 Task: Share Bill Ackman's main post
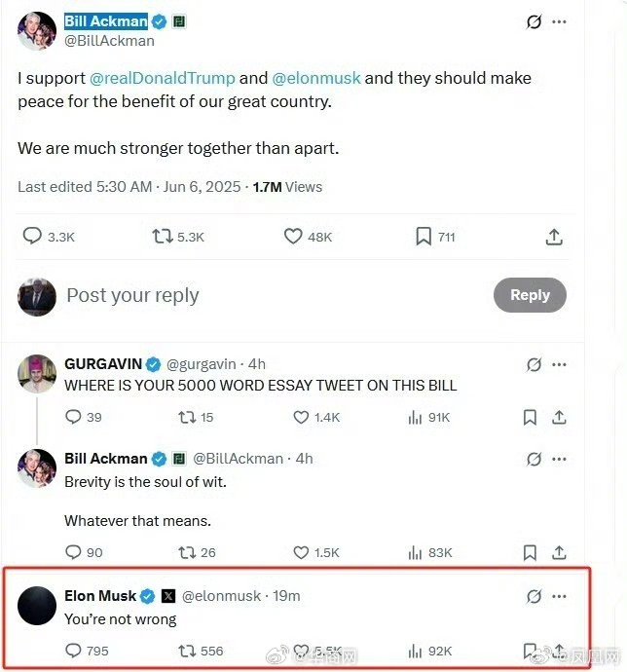coord(554,237)
